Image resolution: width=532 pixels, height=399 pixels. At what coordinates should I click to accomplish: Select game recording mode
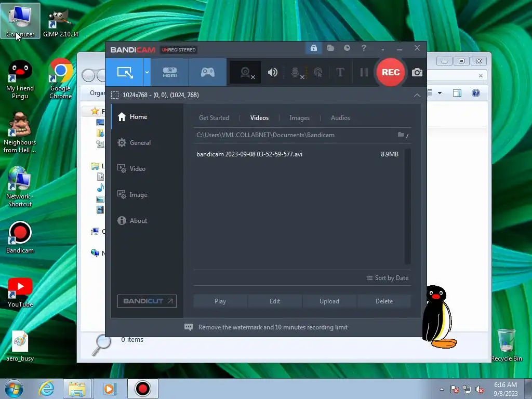208,72
